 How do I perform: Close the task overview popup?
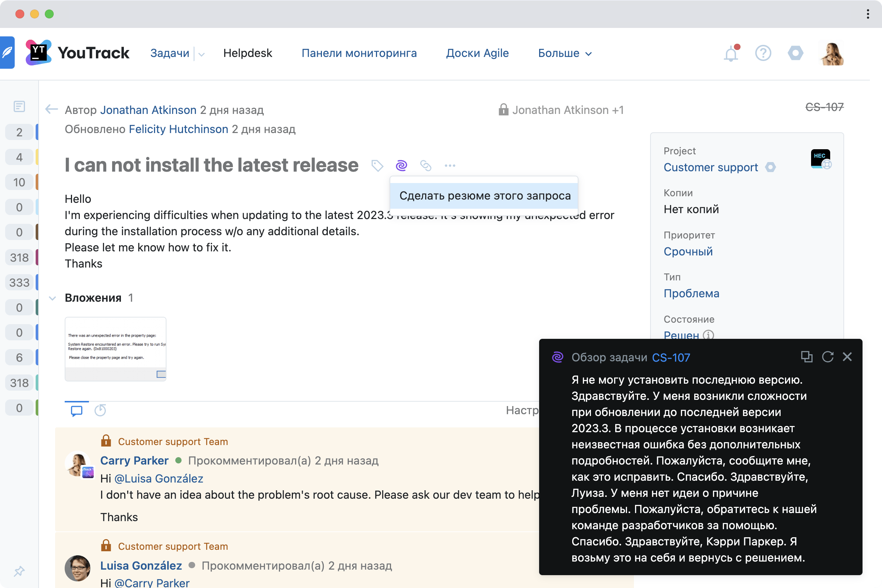[x=847, y=356]
